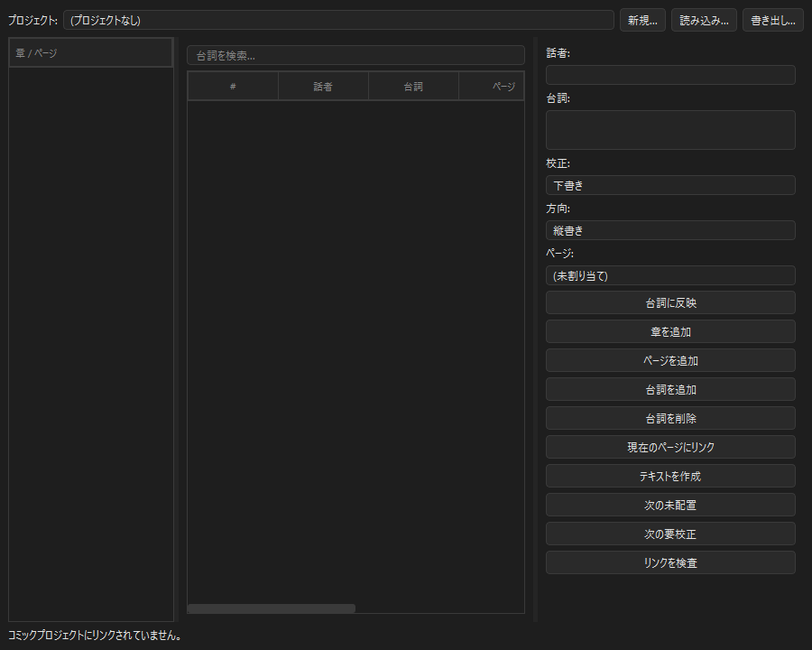Sort by the # column header
The height and width of the screenshot is (650, 812).
(x=233, y=86)
